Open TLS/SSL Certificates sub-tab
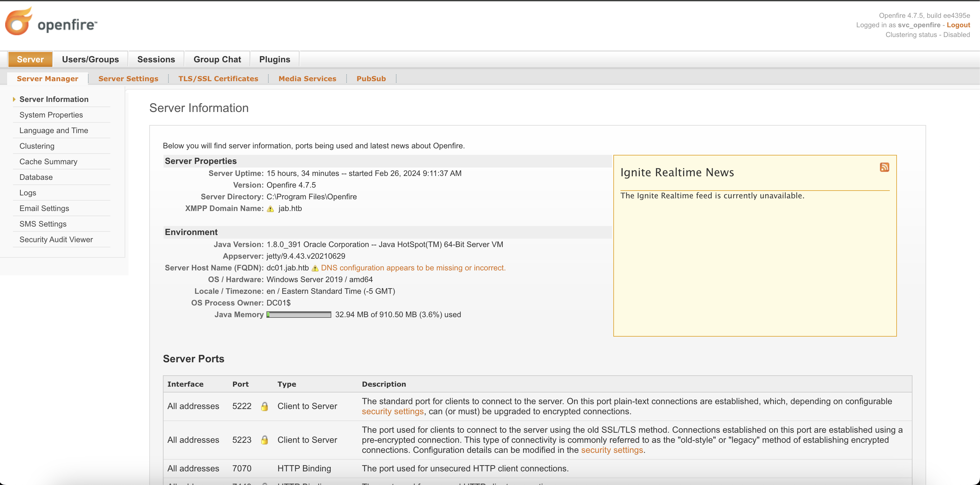This screenshot has width=980, height=485. 218,79
